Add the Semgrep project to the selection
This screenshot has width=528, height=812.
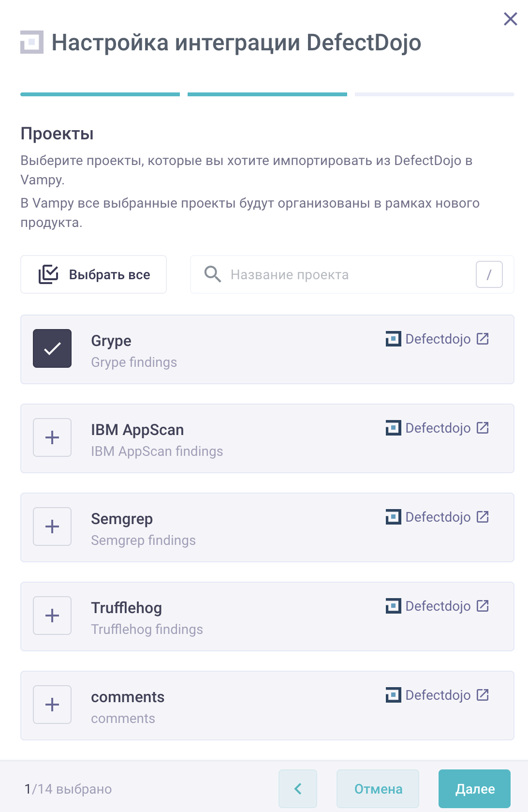[52, 526]
